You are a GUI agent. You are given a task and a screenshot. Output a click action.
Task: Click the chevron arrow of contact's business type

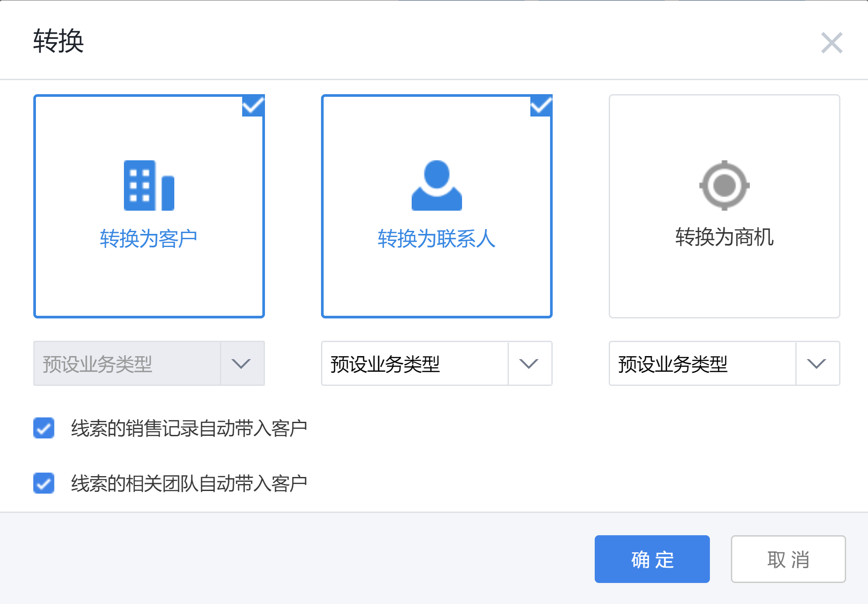[x=529, y=364]
